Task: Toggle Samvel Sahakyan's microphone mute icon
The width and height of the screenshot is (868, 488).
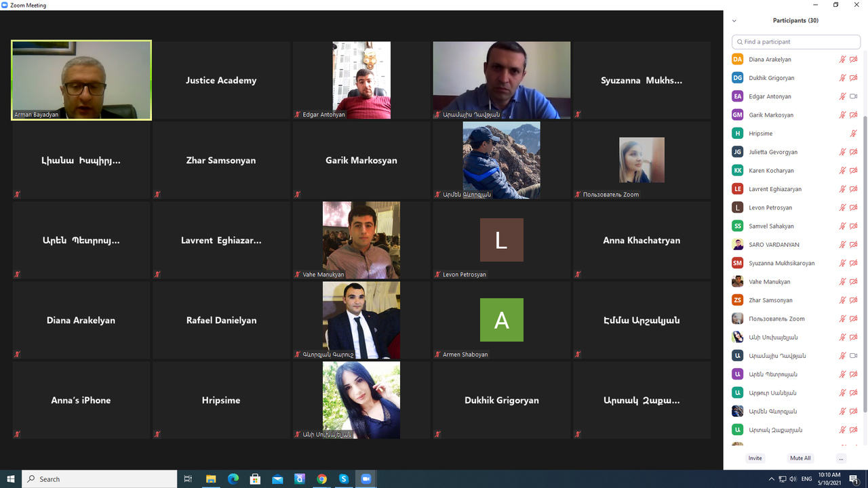Action: [x=842, y=226]
